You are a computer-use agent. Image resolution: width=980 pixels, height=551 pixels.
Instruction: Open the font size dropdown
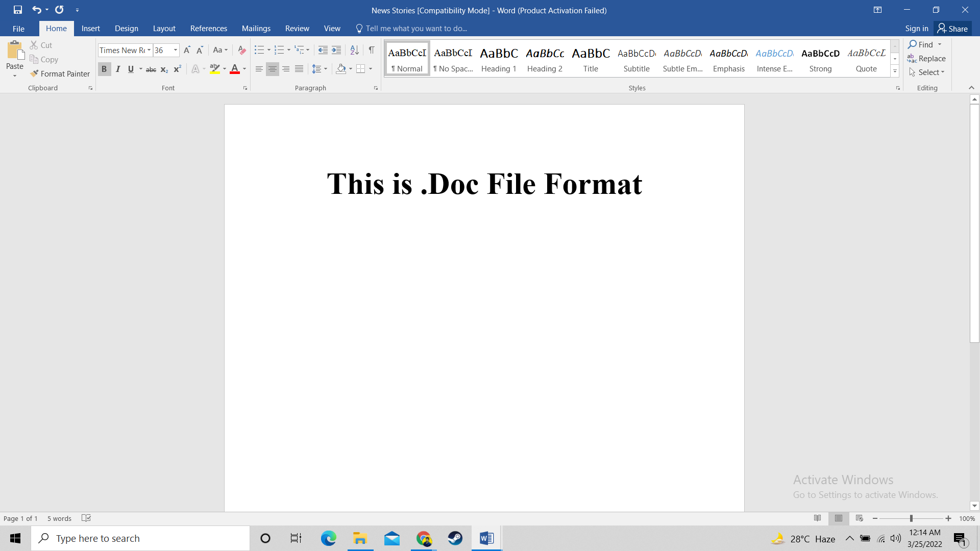coord(176,50)
